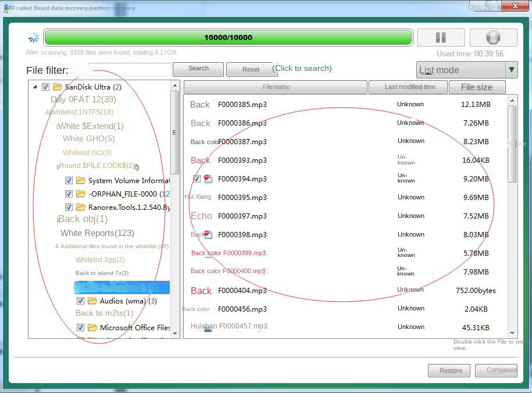Sort files by the File size column

[x=477, y=87]
